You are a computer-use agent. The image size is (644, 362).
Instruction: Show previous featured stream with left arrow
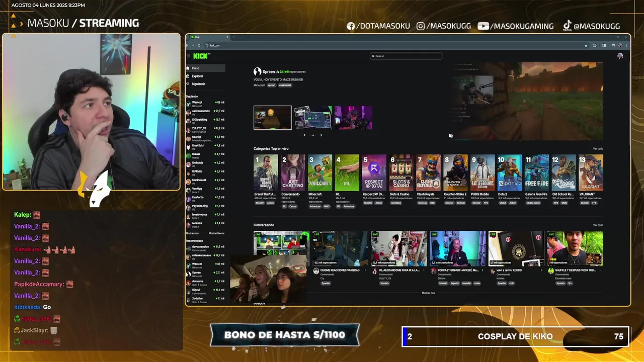pyautogui.click(x=304, y=135)
